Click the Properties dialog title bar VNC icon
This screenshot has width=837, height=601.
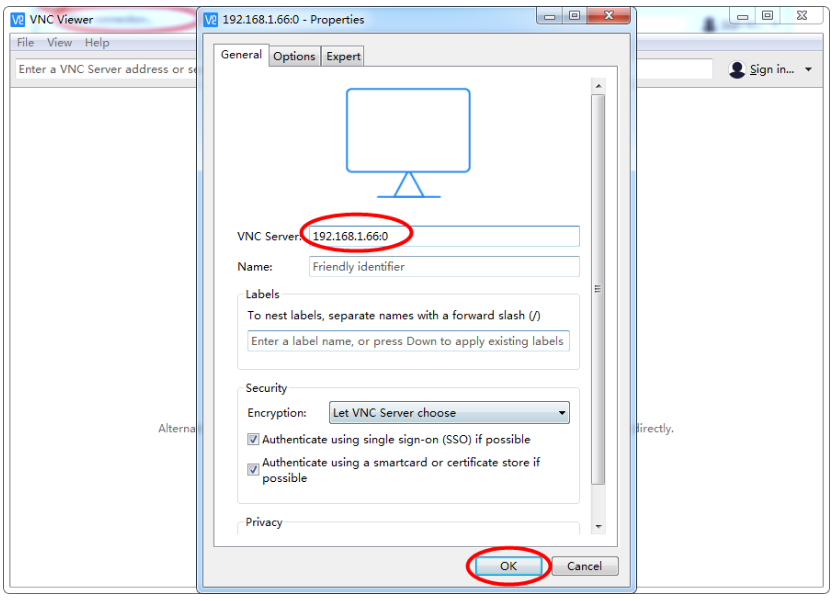tap(211, 20)
